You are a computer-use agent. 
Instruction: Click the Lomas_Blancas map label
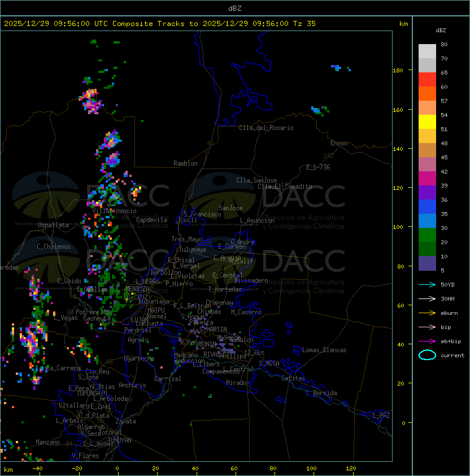[x=324, y=350]
